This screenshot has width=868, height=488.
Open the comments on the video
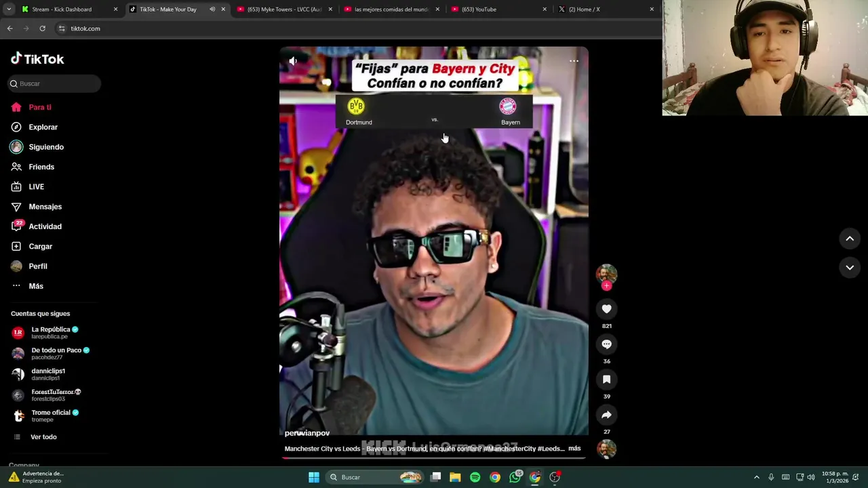point(606,344)
